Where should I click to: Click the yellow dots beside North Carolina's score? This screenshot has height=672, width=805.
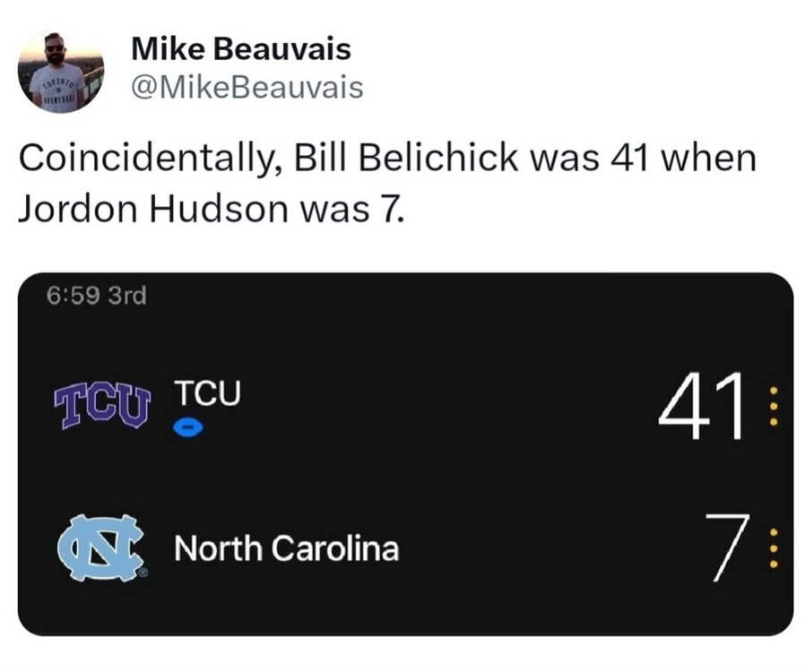(x=775, y=547)
